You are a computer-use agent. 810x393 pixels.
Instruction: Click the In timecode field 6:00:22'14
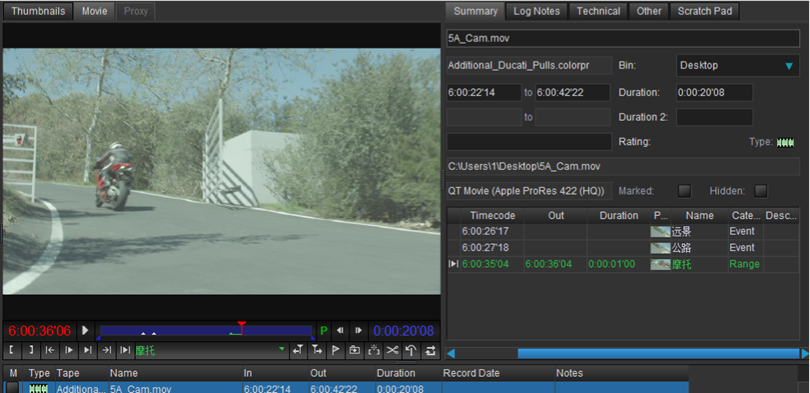coord(484,92)
